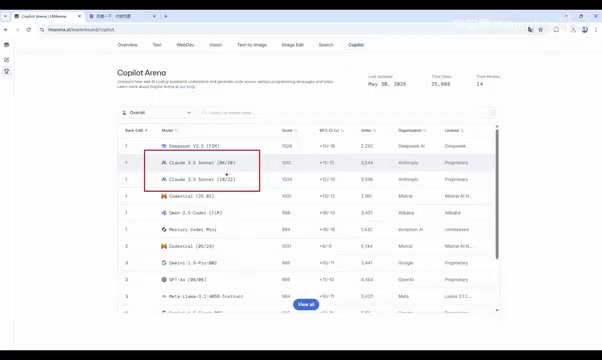
Task: Open the extensions icon in browser toolbar
Action: 556,30
